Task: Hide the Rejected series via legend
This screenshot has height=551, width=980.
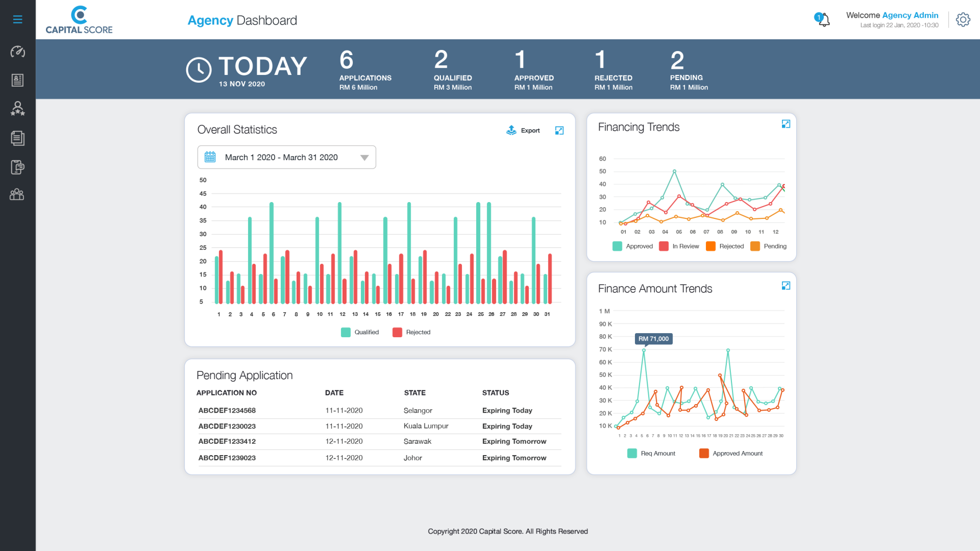Action: tap(411, 332)
